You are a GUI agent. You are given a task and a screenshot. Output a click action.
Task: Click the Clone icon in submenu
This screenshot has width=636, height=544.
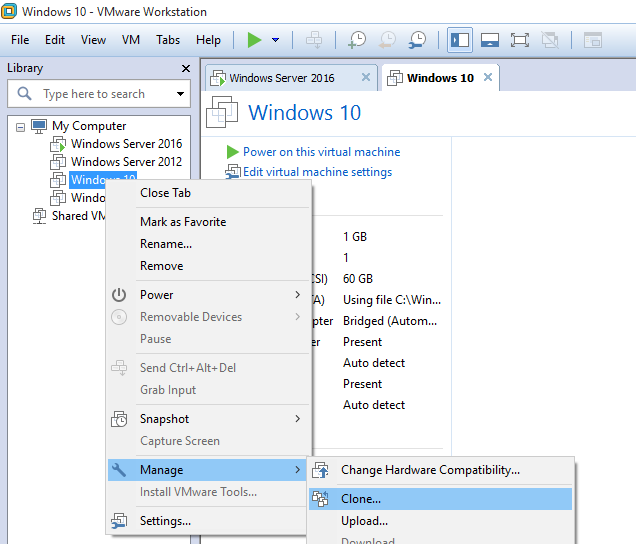pos(320,499)
